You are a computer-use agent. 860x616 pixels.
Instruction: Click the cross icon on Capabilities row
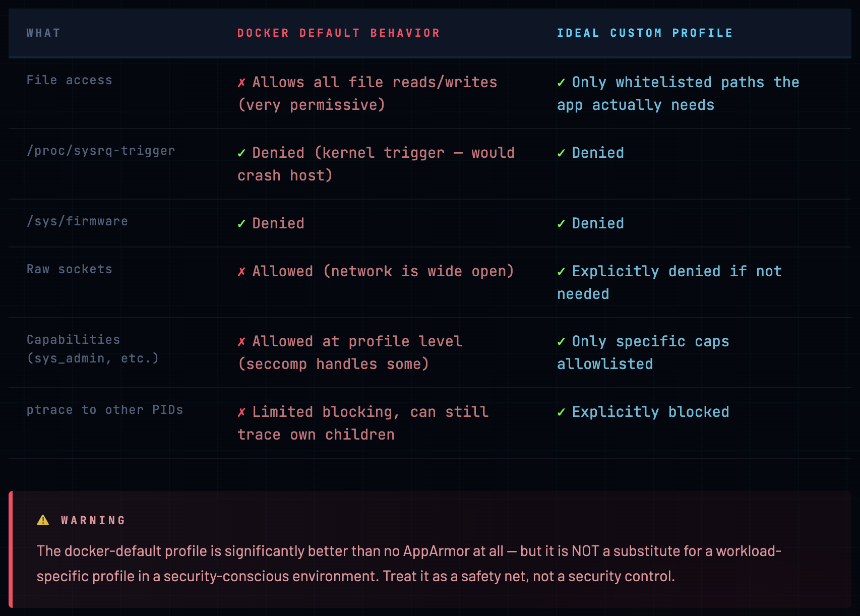pos(241,341)
